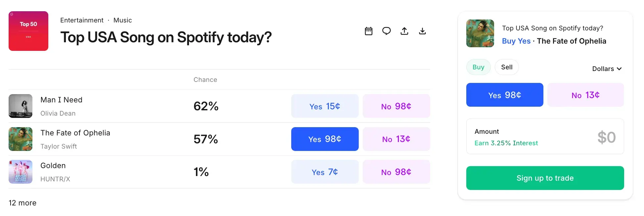This screenshot has width=644, height=216.
Task: Select Yes 98¢ in the order panel
Action: (504, 95)
